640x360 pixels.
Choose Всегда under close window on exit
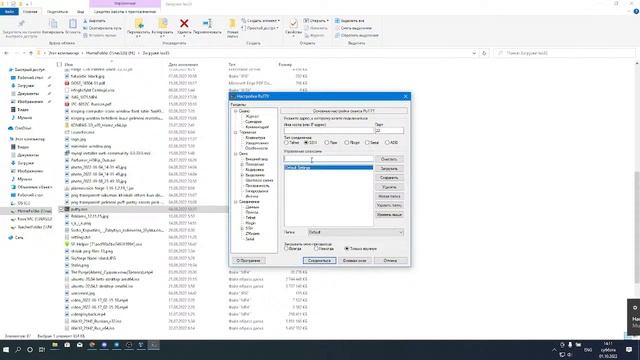click(286, 248)
